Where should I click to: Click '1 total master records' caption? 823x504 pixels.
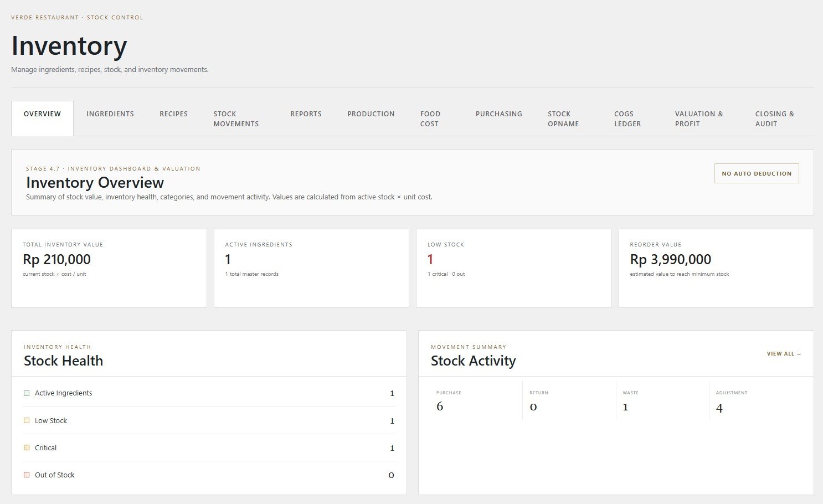pyautogui.click(x=252, y=274)
